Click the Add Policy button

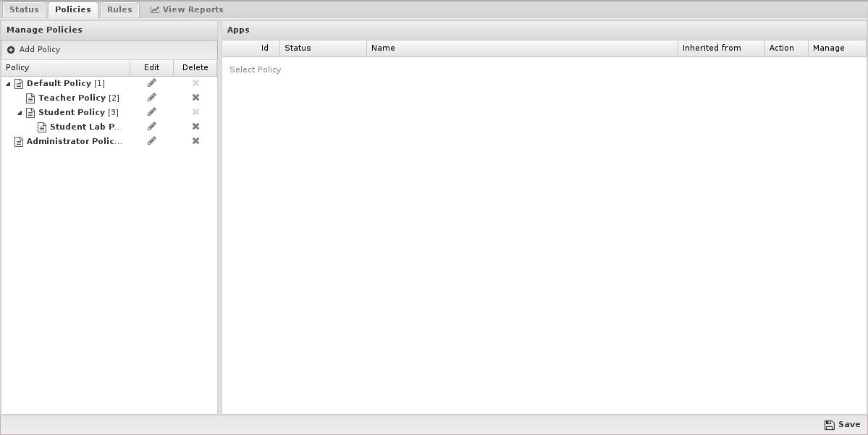click(x=34, y=49)
